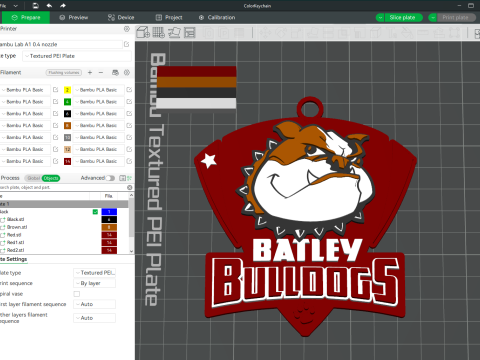
Task: Click the green filament 4 color swatch
Action: pos(67,101)
